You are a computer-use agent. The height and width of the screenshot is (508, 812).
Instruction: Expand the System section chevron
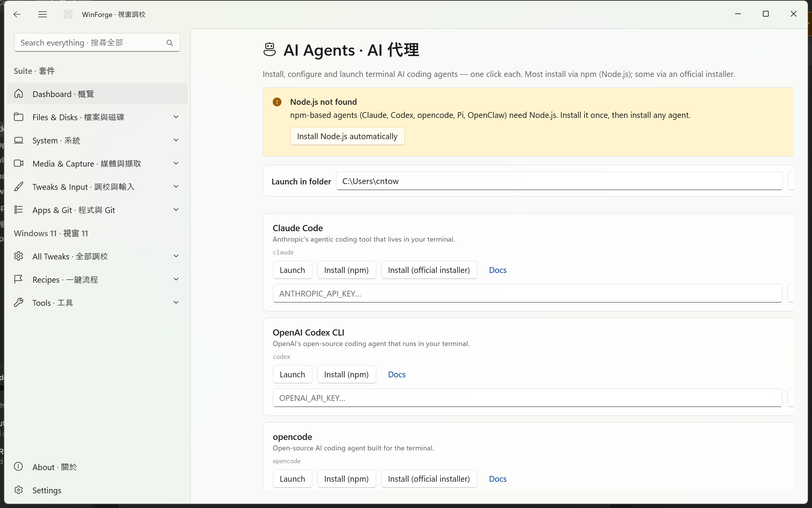click(x=176, y=140)
